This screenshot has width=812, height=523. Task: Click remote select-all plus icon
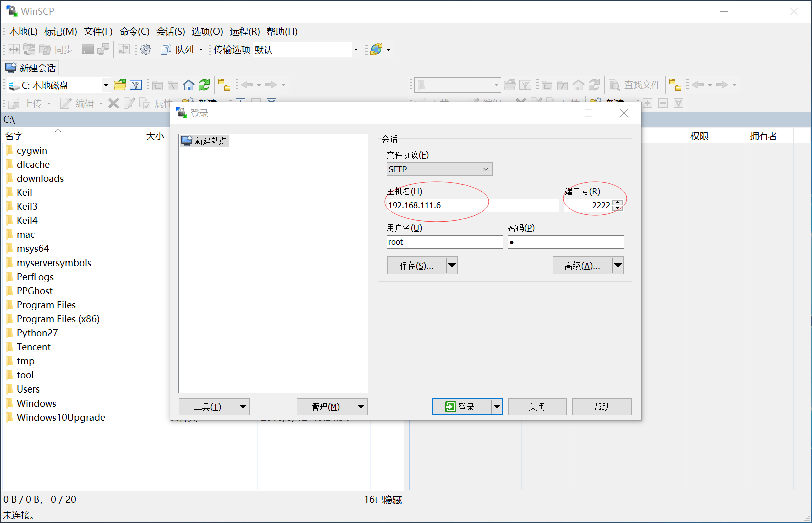pyautogui.click(x=648, y=103)
